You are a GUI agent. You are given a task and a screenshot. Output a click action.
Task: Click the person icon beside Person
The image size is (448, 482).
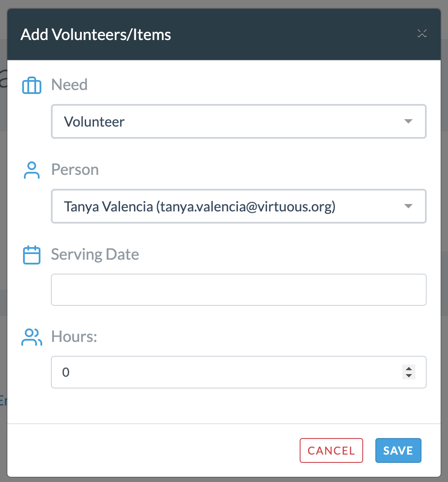pyautogui.click(x=32, y=170)
